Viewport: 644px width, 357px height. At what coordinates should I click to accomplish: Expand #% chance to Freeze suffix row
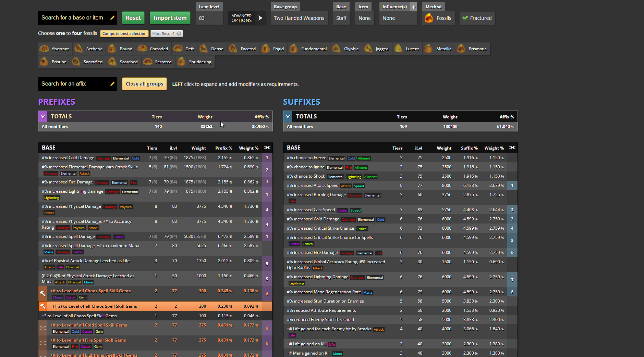(x=400, y=158)
